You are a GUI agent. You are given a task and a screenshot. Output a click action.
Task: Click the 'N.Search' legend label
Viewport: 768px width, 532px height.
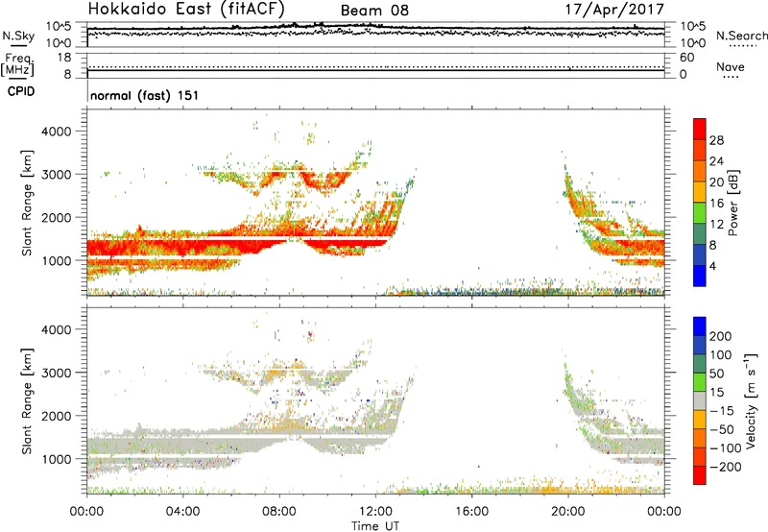click(742, 36)
